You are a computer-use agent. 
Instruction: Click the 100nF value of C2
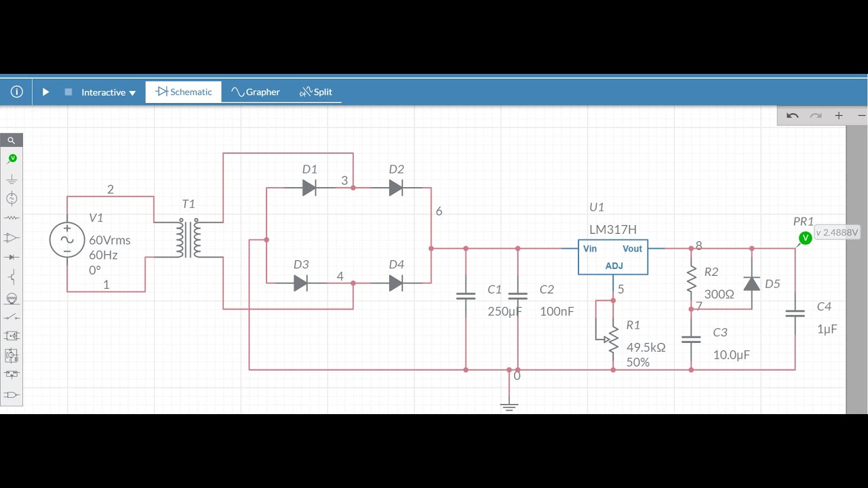click(557, 312)
